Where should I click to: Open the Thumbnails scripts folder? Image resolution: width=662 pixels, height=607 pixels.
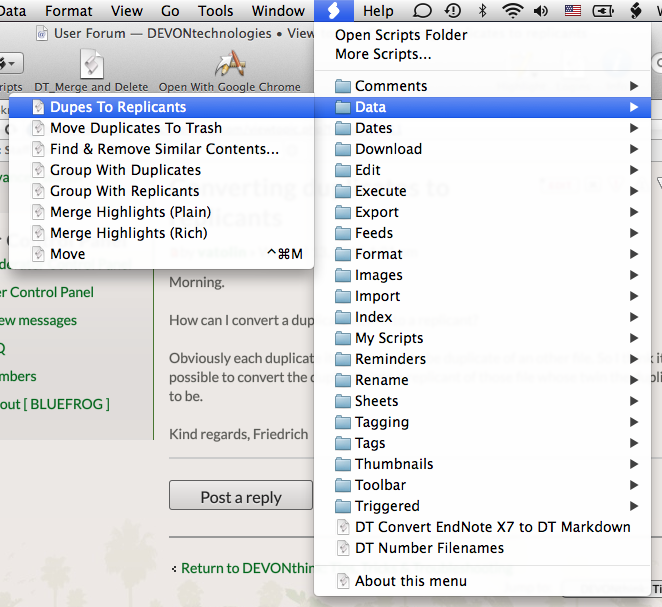[483, 464]
